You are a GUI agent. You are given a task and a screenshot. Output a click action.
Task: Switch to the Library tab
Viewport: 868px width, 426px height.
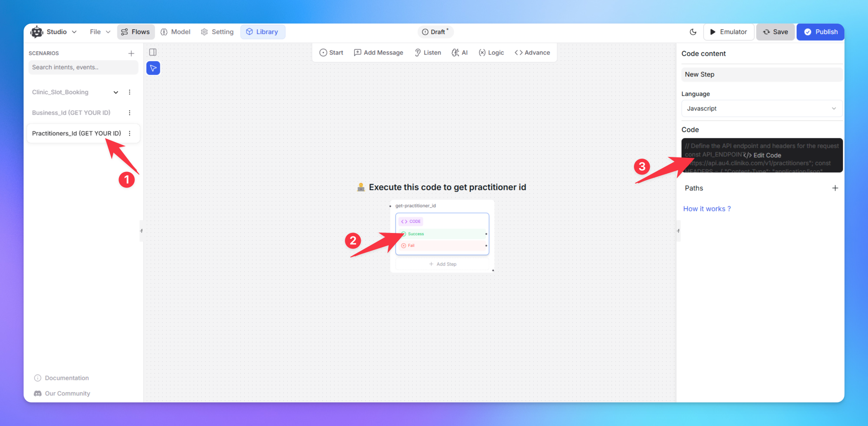[x=262, y=32]
